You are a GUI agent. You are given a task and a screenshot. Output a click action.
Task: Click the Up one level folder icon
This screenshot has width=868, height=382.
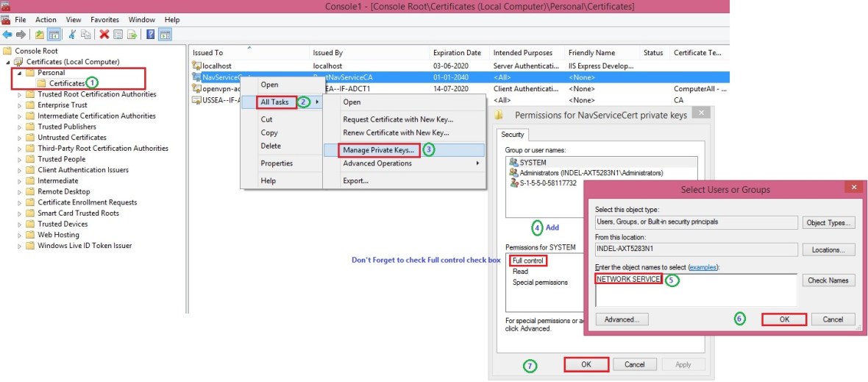click(x=40, y=34)
